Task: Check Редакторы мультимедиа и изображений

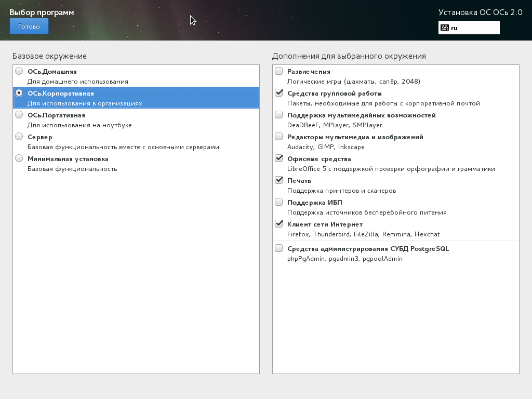Action: tap(279, 137)
